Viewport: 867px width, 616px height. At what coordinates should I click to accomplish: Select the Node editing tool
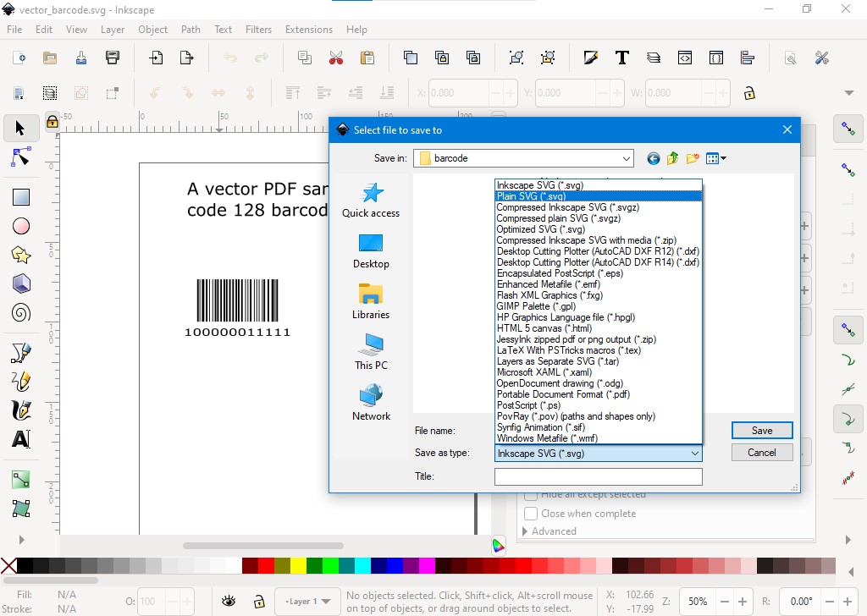21,157
